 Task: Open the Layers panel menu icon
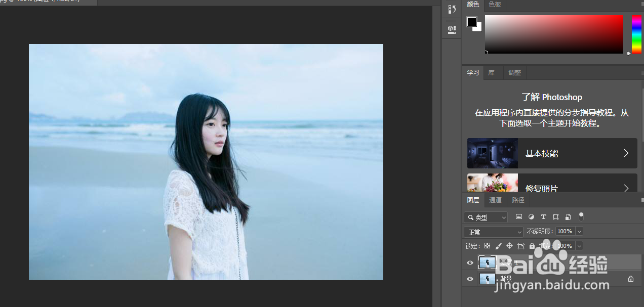(x=641, y=200)
